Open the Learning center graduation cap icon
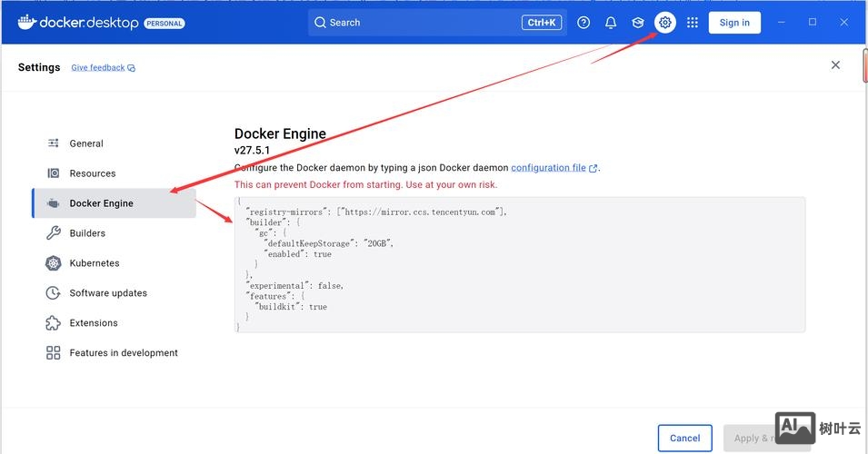This screenshot has width=868, height=454. pos(638,23)
